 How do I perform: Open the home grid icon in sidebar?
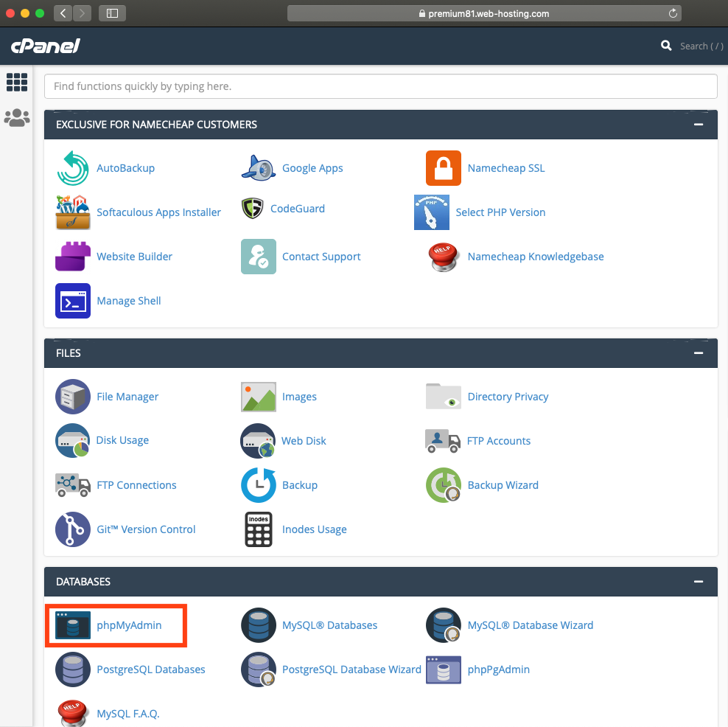(17, 83)
